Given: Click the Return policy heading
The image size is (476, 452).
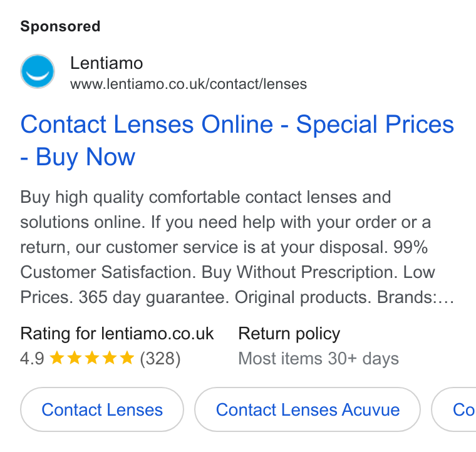Looking at the screenshot, I should [x=289, y=334].
